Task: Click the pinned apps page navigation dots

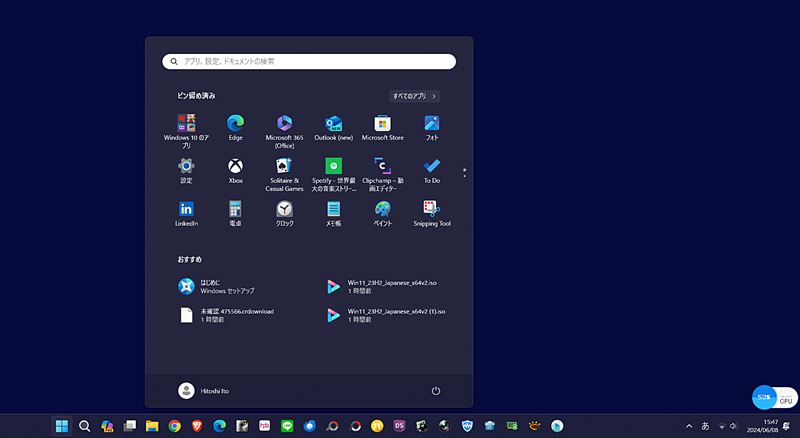Action: (x=464, y=173)
